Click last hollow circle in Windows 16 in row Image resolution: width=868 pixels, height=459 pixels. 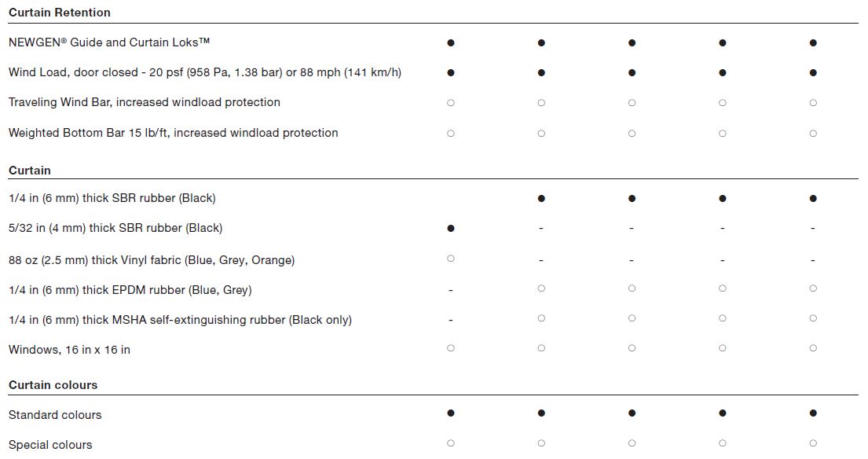click(x=813, y=348)
